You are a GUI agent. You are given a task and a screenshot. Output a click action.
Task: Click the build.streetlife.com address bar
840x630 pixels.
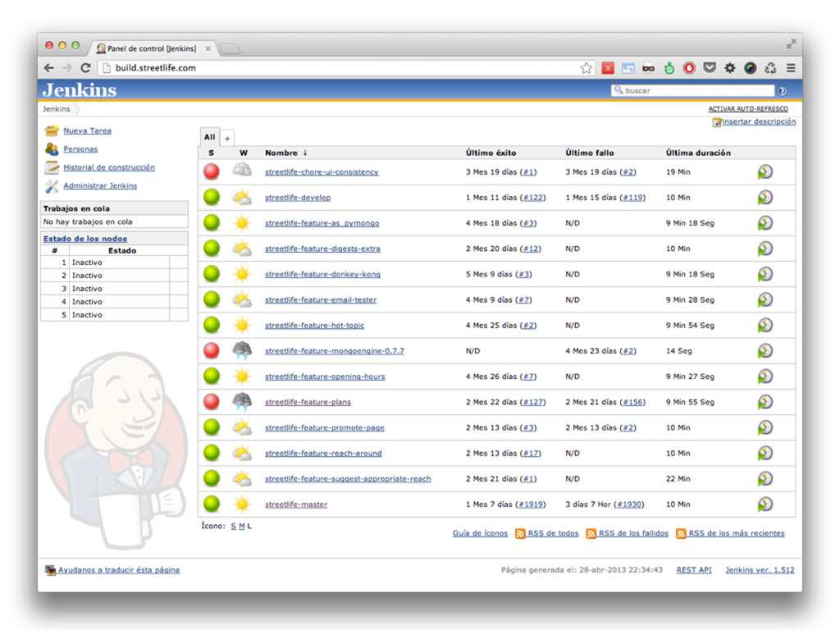coord(343,68)
